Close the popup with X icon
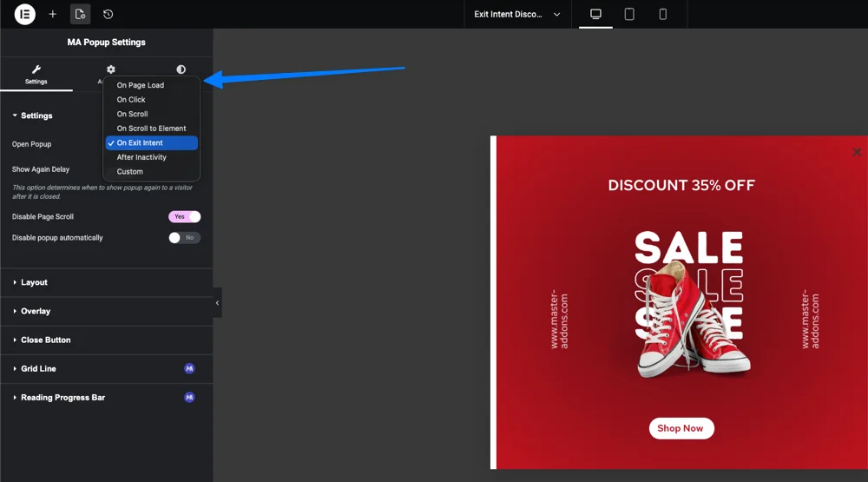This screenshot has height=482, width=868. [x=857, y=152]
